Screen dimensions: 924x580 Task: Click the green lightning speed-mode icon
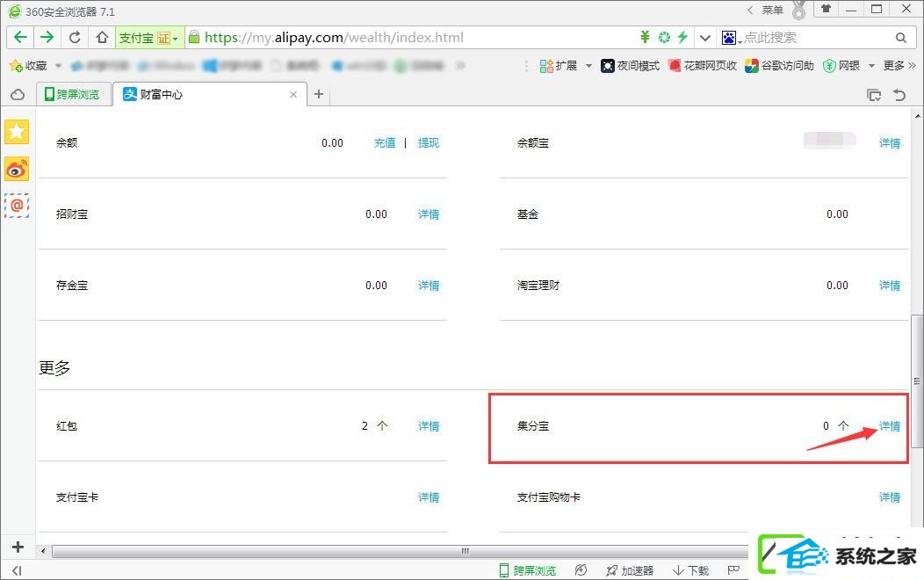[682, 37]
